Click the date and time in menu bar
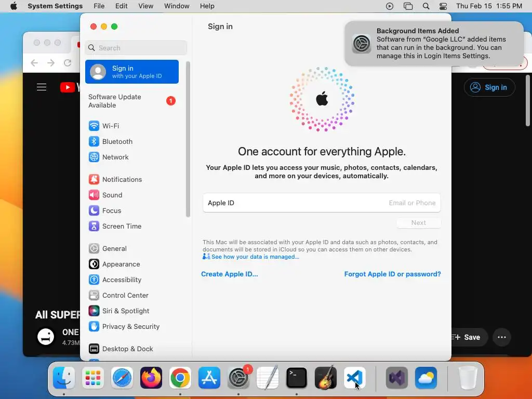The height and width of the screenshot is (399, 532). coord(489,6)
